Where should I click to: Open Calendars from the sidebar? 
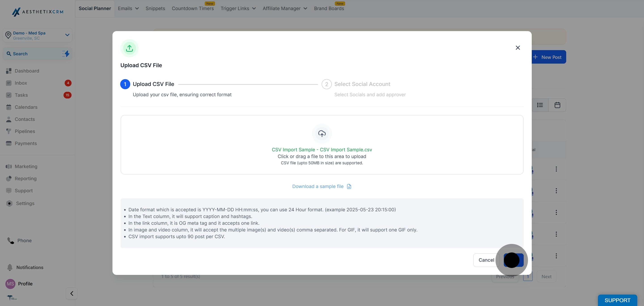coord(26,107)
